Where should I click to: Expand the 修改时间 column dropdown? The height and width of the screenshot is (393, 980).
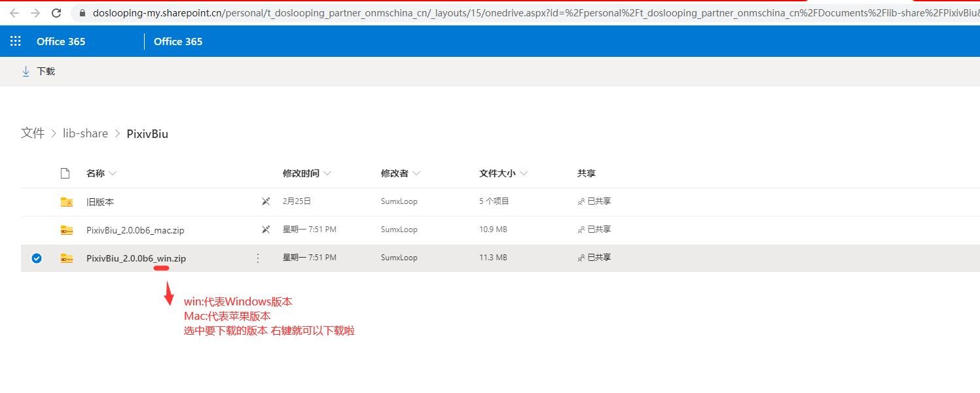(x=327, y=174)
